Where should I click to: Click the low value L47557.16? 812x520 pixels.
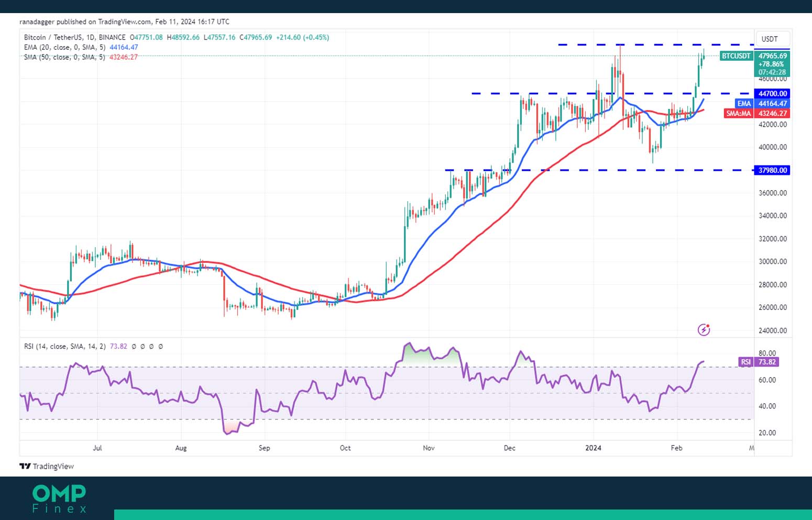click(220, 37)
